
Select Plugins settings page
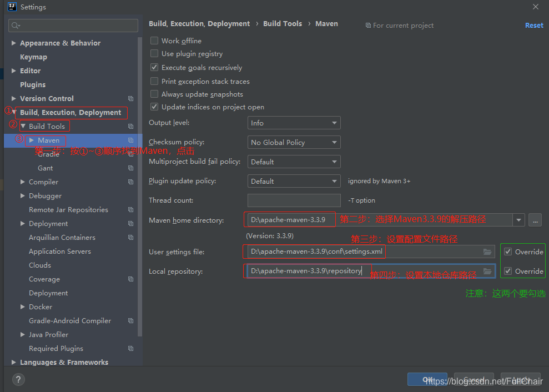tap(33, 85)
